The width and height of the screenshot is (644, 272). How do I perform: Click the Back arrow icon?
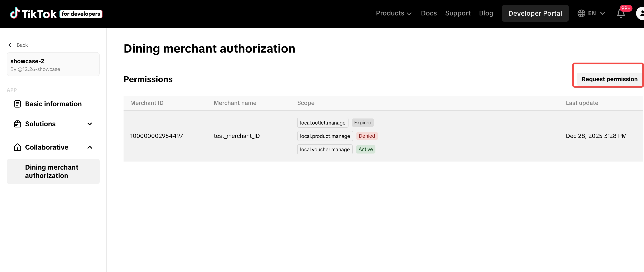10,45
